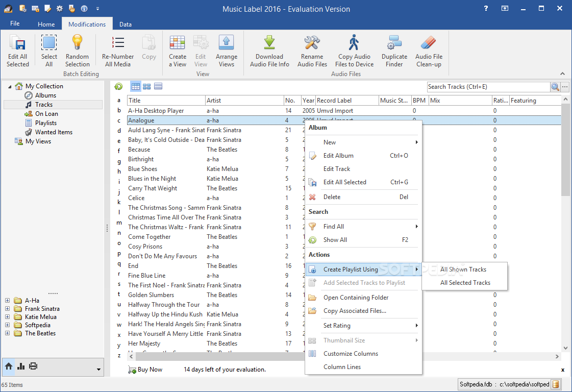
Task: Collapse the My Collection tree node
Action: click(10, 86)
